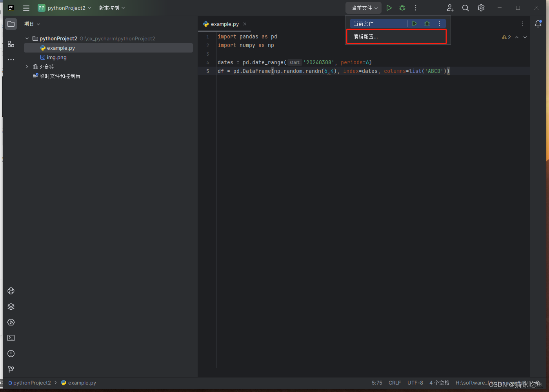The image size is (549, 392).
Task: Open the Problems tool window
Action: [11, 354]
